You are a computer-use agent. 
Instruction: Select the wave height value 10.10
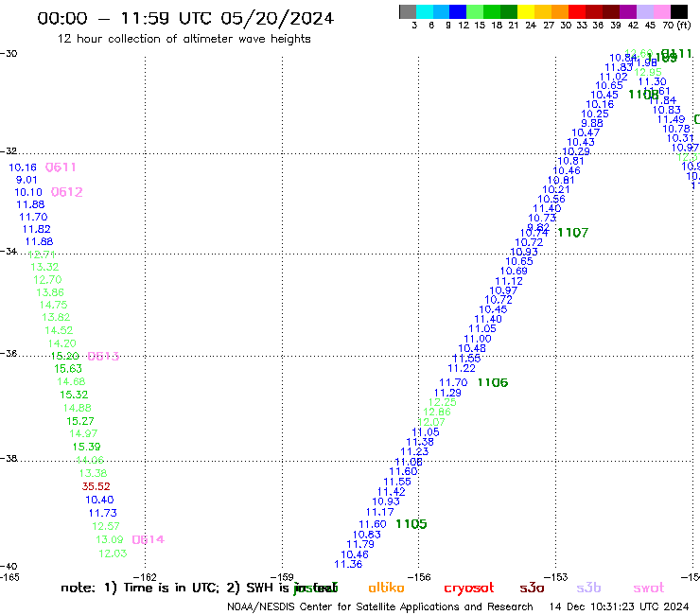point(28,192)
